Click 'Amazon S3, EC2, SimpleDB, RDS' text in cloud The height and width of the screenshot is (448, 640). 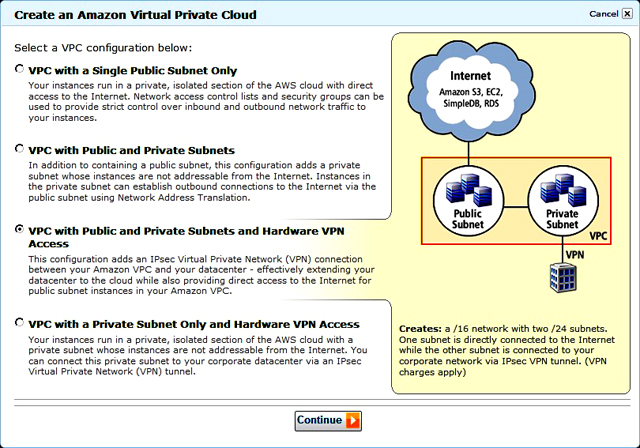point(471,98)
